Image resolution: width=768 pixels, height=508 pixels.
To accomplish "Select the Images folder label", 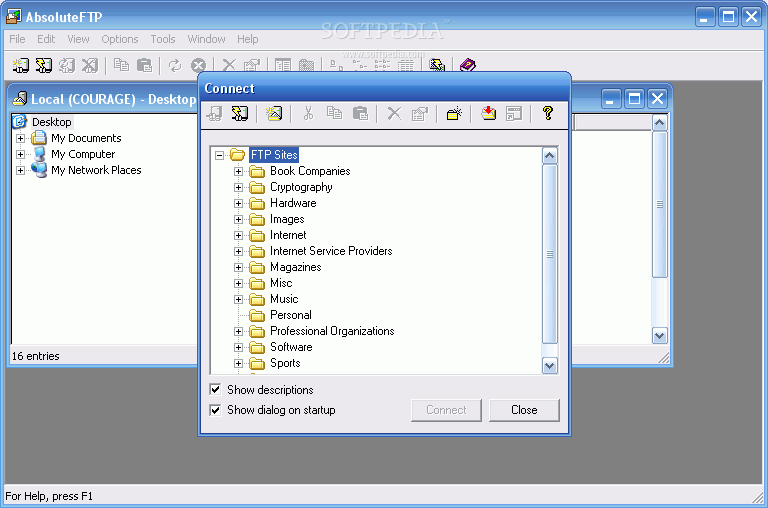I will click(x=287, y=219).
